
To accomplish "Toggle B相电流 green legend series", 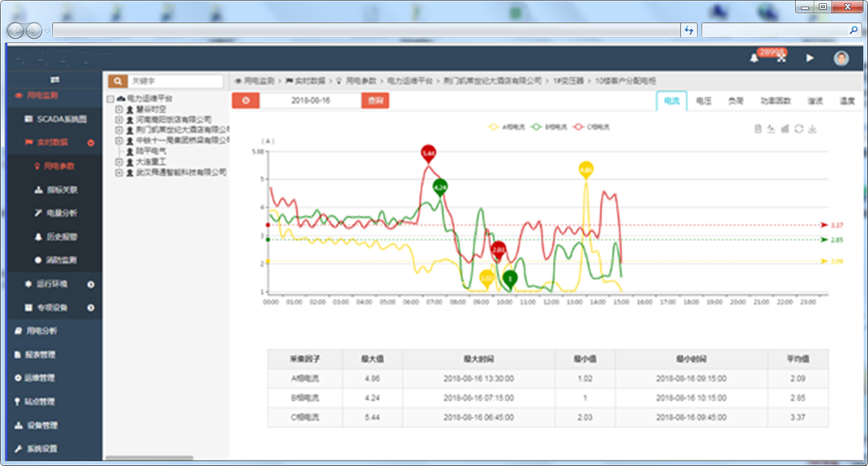I will (x=548, y=126).
